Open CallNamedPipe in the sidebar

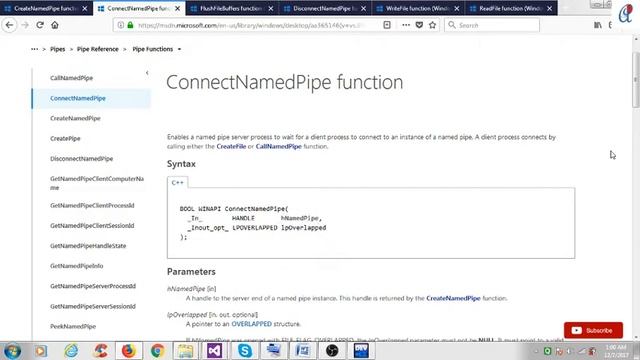pyautogui.click(x=71, y=78)
